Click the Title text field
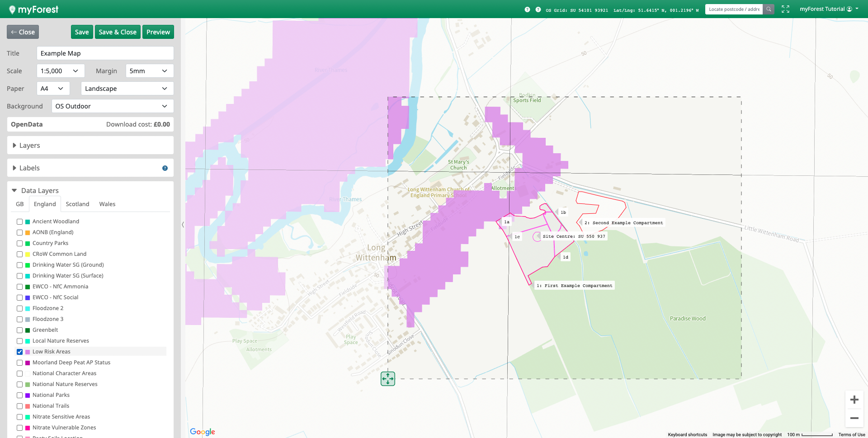 click(105, 53)
